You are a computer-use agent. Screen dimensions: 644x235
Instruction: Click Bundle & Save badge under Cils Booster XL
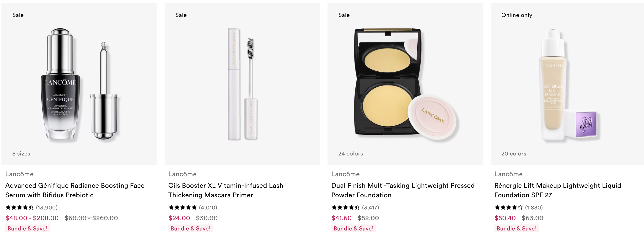190,228
